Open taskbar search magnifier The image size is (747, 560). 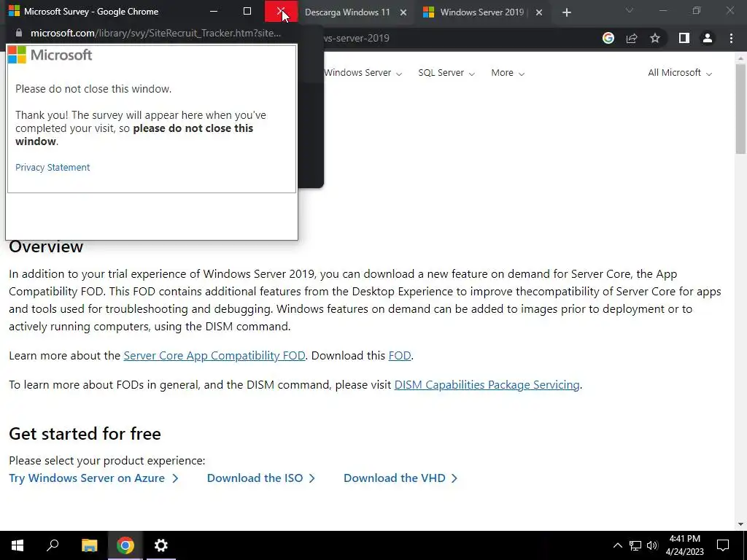tap(53, 545)
